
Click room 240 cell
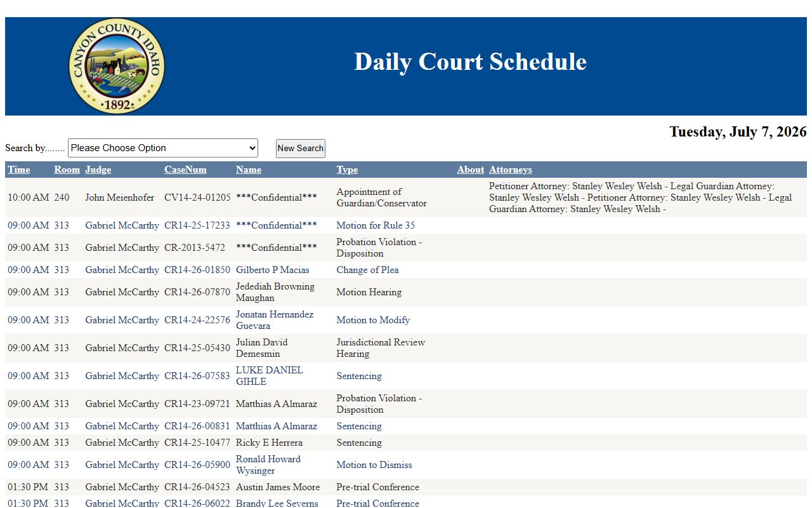click(62, 197)
